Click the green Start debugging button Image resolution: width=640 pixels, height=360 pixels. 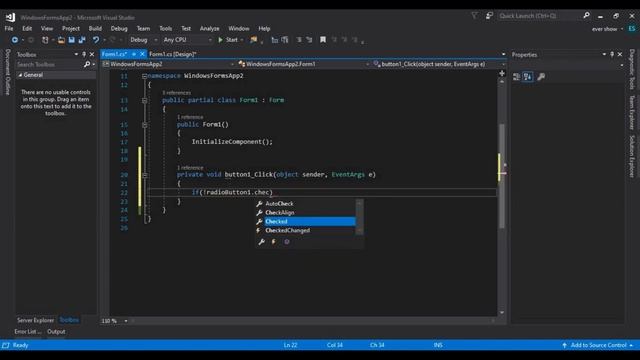(x=228, y=40)
